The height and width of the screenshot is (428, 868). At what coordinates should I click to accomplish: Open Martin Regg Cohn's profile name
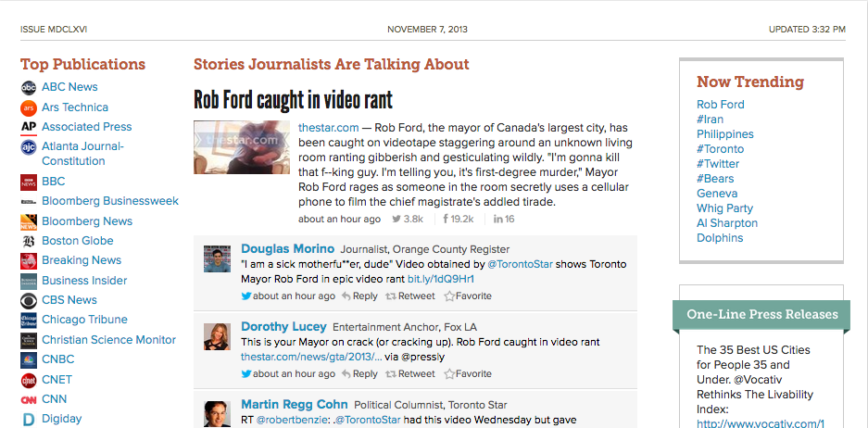pyautogui.click(x=295, y=404)
